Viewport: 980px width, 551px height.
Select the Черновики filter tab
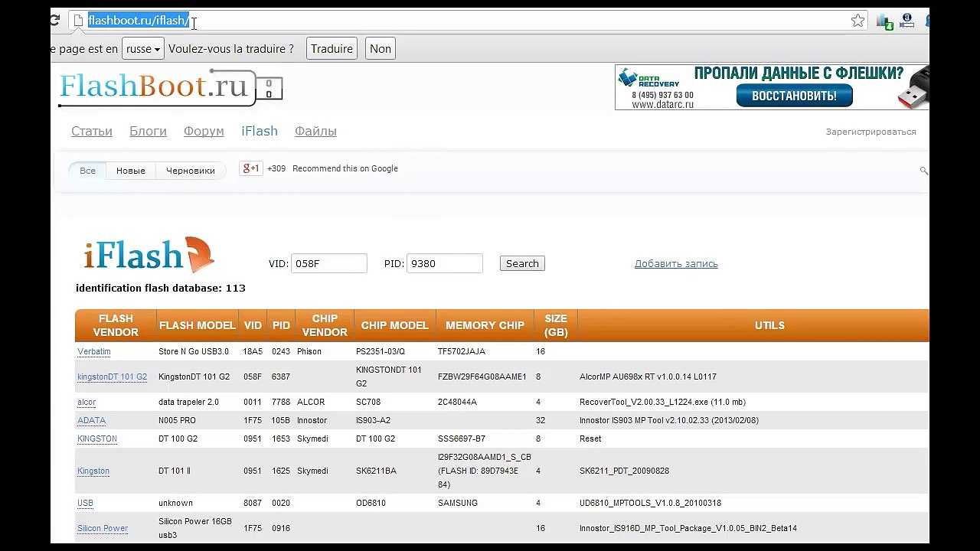[x=191, y=171]
